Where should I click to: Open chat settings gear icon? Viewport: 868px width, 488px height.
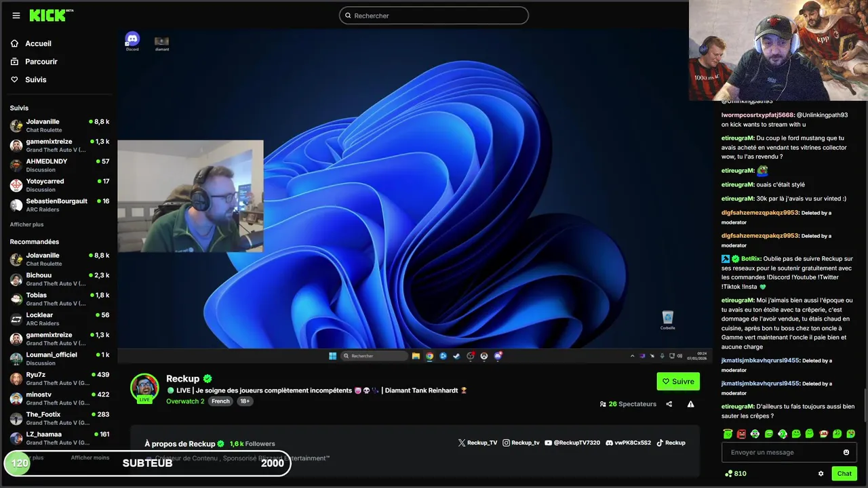(821, 474)
